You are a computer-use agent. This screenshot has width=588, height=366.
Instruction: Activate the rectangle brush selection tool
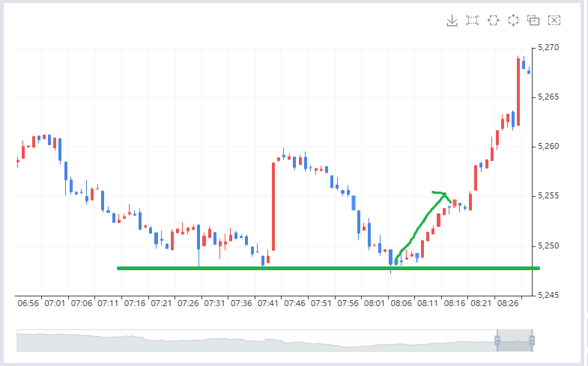[473, 20]
